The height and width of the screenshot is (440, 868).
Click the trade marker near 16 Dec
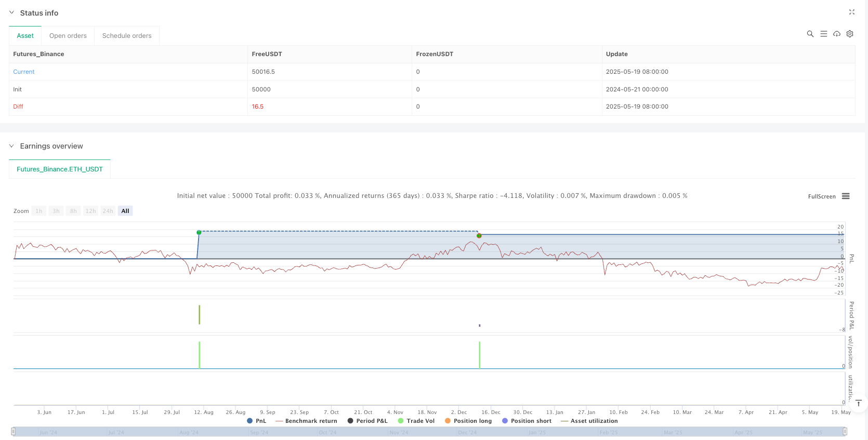[x=479, y=236]
